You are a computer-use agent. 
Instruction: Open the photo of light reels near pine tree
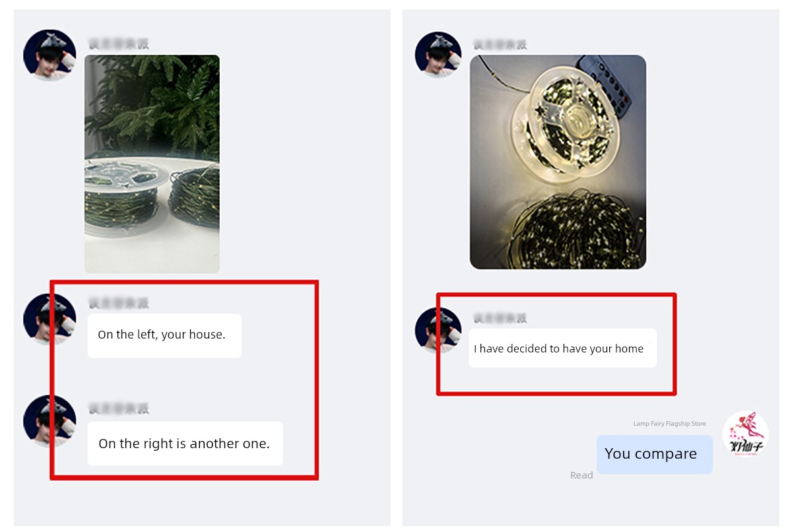pyautogui.click(x=152, y=164)
